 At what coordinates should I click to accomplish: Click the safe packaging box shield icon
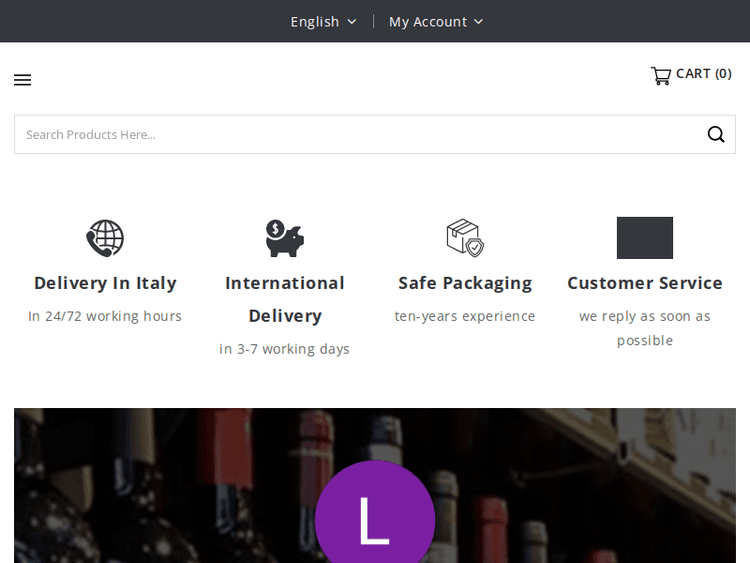pos(465,238)
